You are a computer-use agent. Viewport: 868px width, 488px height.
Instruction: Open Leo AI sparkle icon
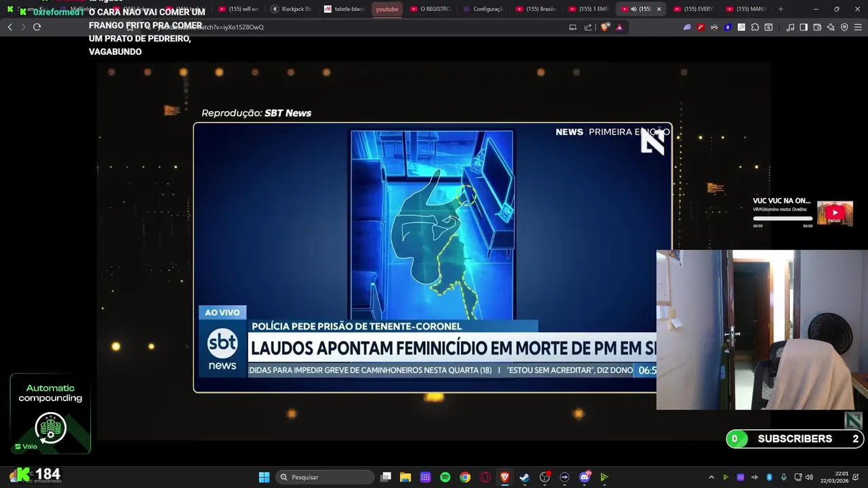coord(831,27)
